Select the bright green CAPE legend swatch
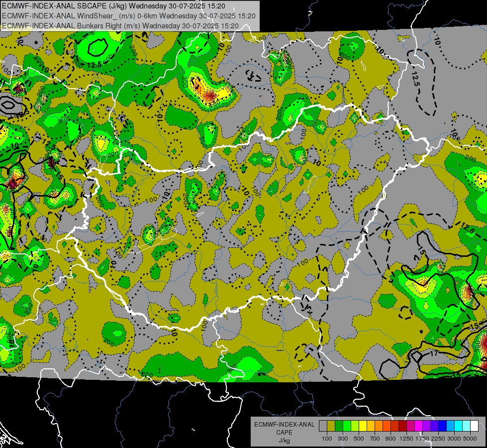Screen dimensions: 487x448 [347, 426]
